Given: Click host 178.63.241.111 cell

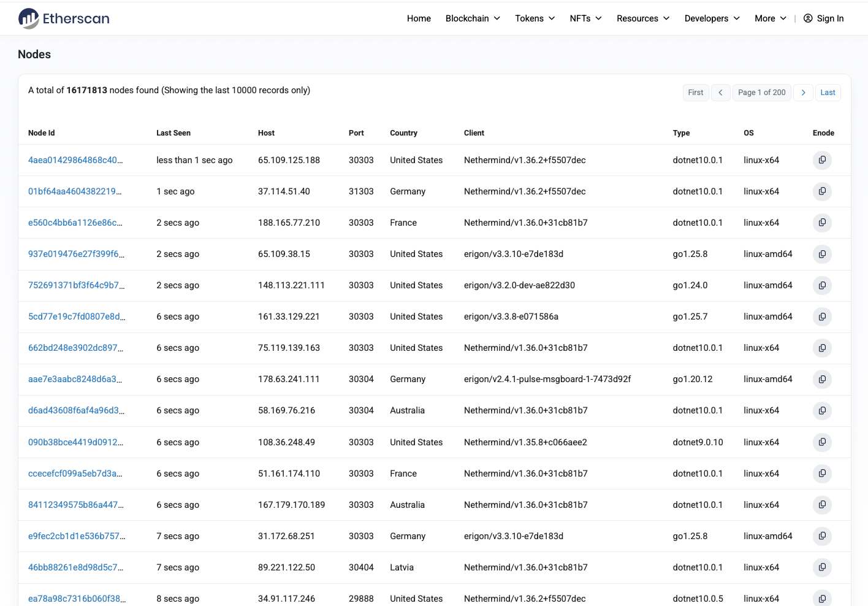Looking at the screenshot, I should tap(289, 379).
